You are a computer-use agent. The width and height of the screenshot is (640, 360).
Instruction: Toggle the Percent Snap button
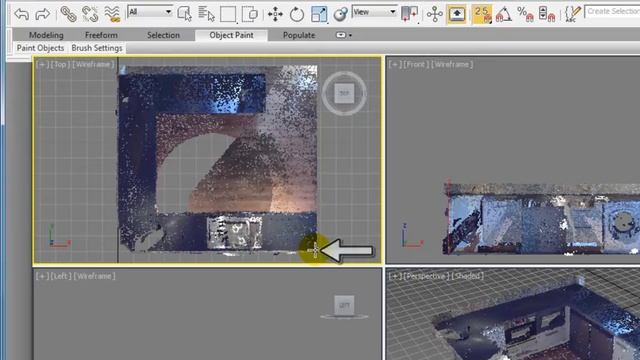(525, 14)
